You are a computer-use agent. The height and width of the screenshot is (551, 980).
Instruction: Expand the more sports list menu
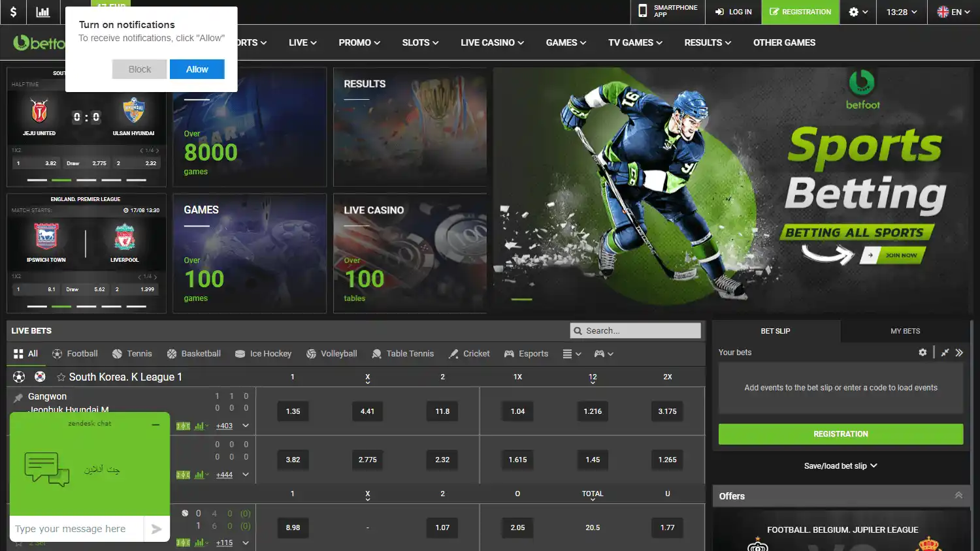click(572, 354)
